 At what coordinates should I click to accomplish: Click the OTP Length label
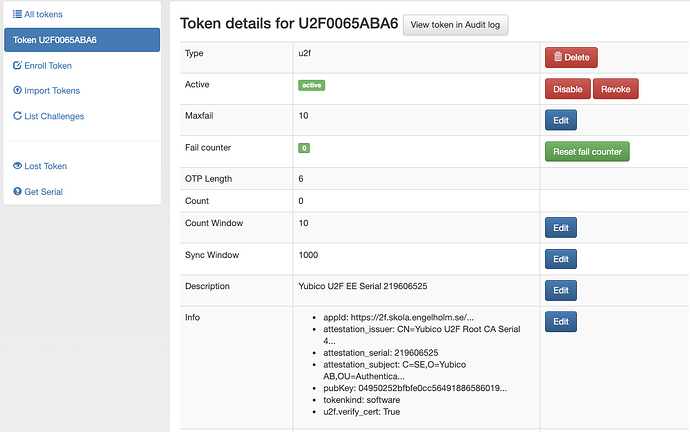[x=208, y=179]
